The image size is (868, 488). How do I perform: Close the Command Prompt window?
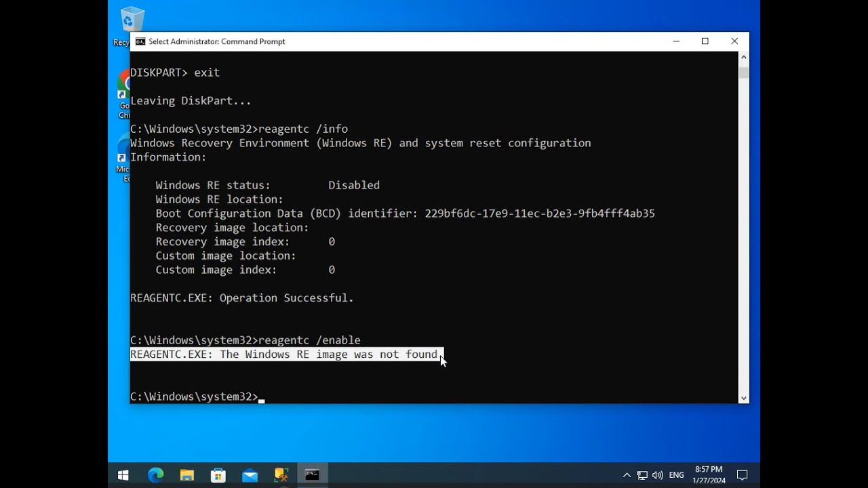coord(734,41)
